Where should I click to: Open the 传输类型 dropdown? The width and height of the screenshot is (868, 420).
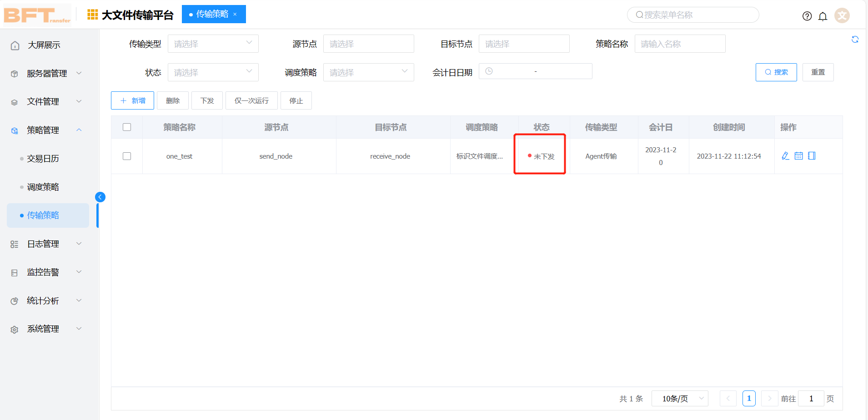pyautogui.click(x=213, y=44)
